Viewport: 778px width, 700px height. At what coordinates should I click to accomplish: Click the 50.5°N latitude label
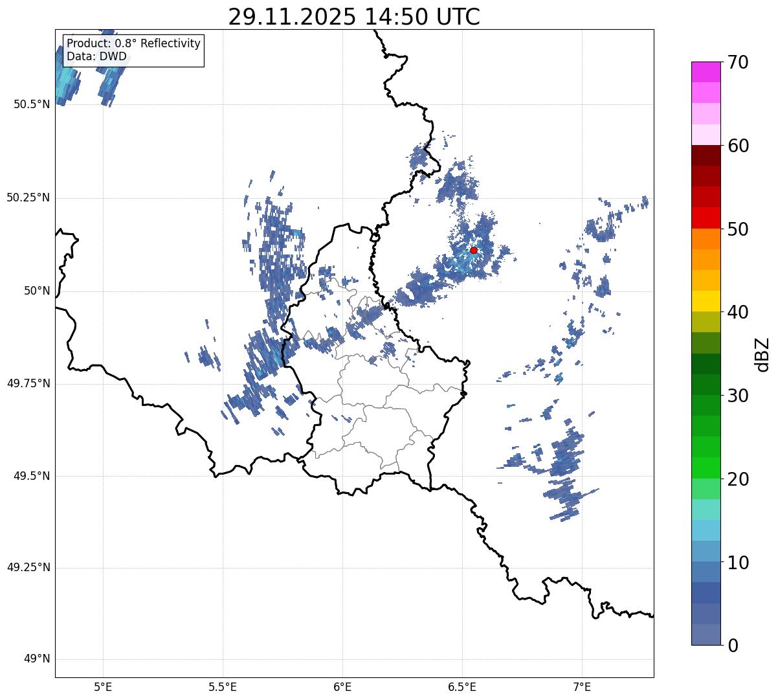coord(32,104)
